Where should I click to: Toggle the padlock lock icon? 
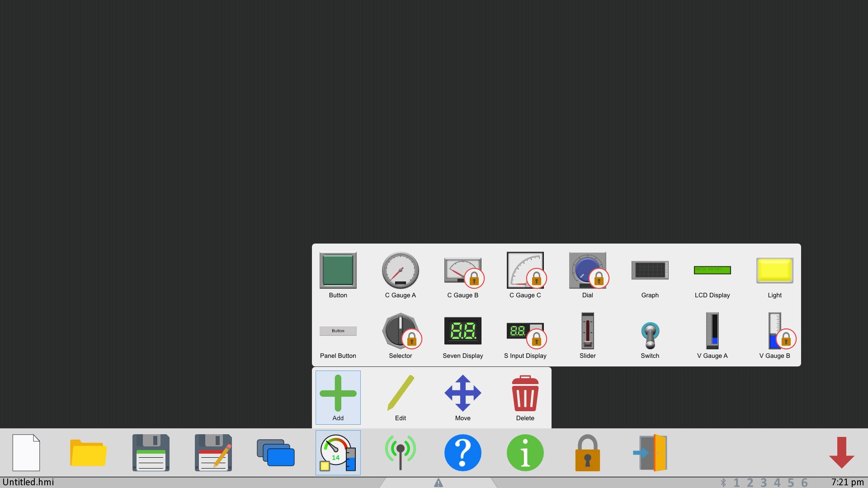587,452
